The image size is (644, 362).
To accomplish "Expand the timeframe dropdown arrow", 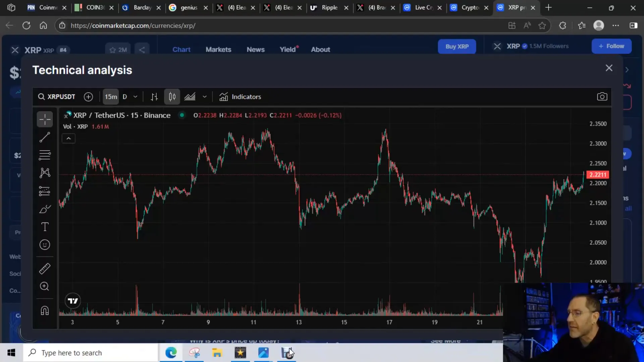I will point(136,97).
